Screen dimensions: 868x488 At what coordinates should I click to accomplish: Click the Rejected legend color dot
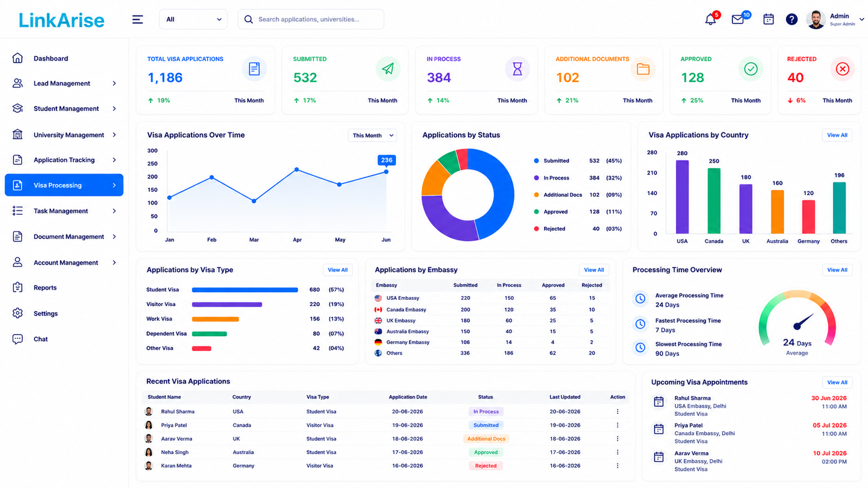point(537,229)
